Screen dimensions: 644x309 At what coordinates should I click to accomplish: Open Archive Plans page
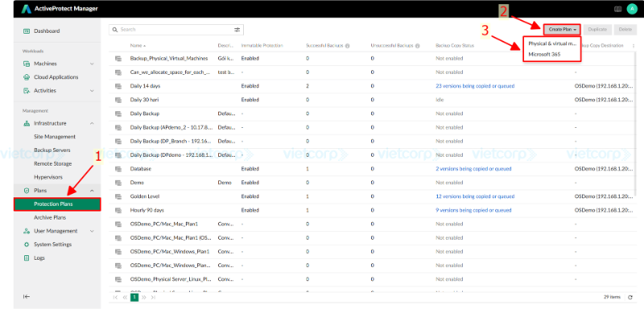point(50,217)
